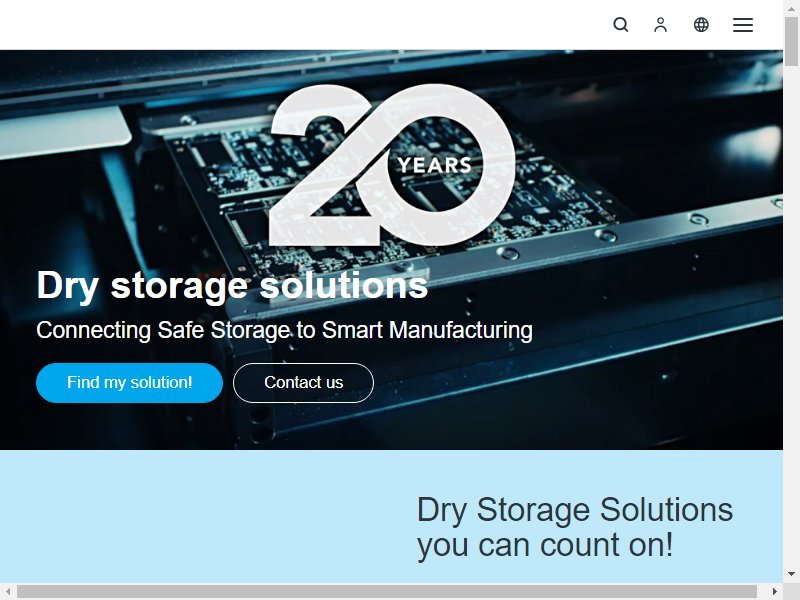Click the light blue section area
The height and width of the screenshot is (600, 800).
tap(204, 516)
